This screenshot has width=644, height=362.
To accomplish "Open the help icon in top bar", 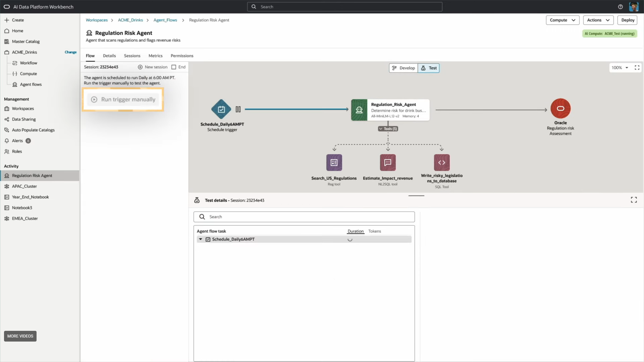I will tap(621, 7).
